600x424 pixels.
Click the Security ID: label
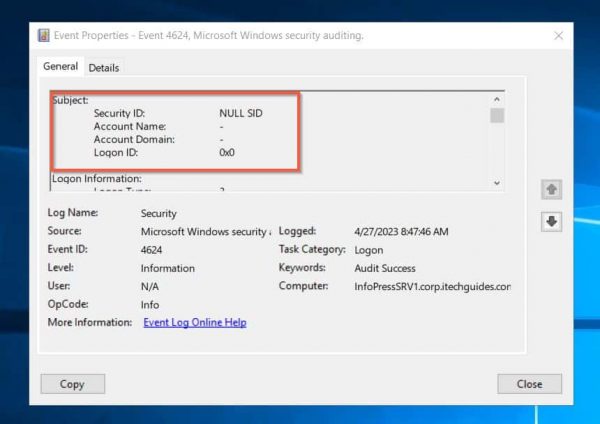click(119, 113)
